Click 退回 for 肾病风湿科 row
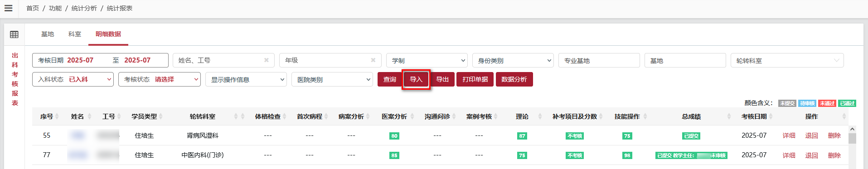 811,135
